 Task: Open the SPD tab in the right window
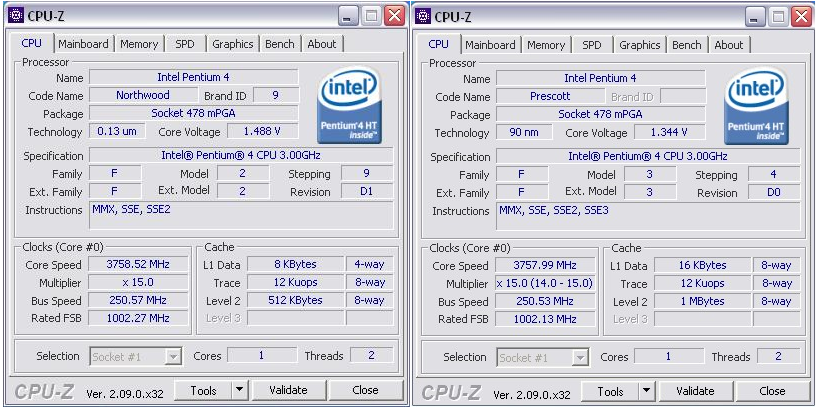pos(592,45)
